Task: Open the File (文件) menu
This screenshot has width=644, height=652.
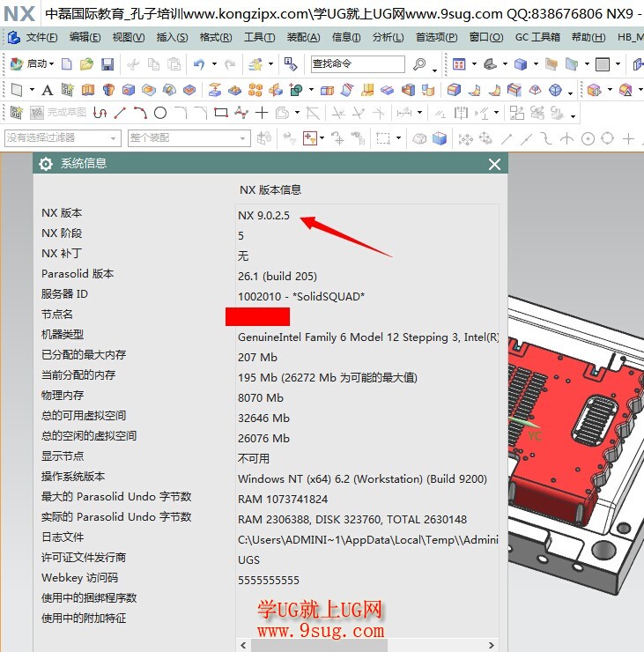Action: click(41, 37)
